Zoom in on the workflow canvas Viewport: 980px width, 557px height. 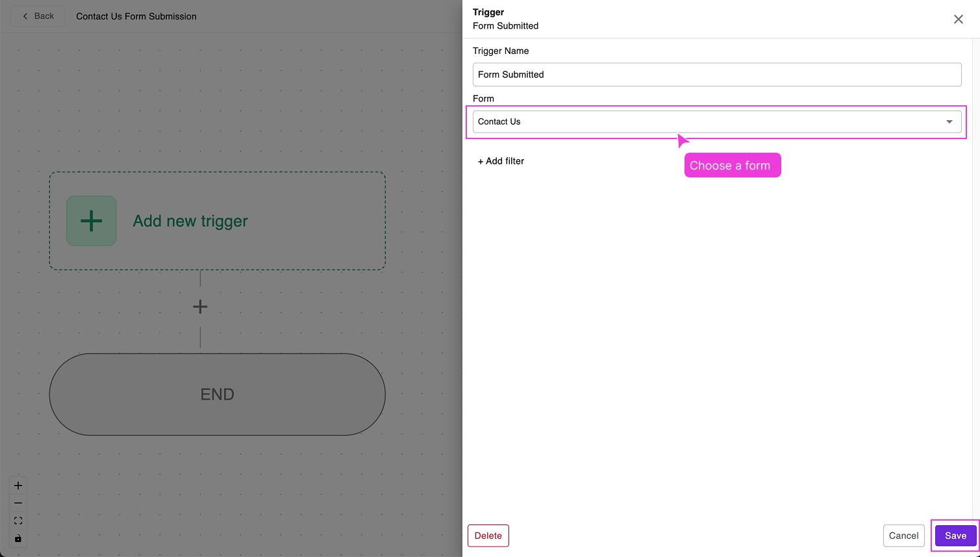(18, 485)
